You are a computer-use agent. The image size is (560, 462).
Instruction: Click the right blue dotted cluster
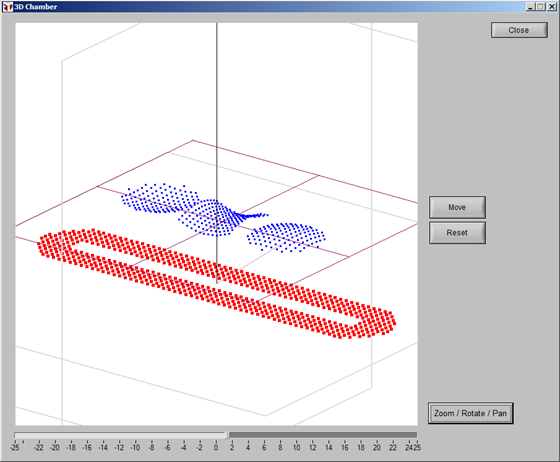pyautogui.click(x=286, y=237)
